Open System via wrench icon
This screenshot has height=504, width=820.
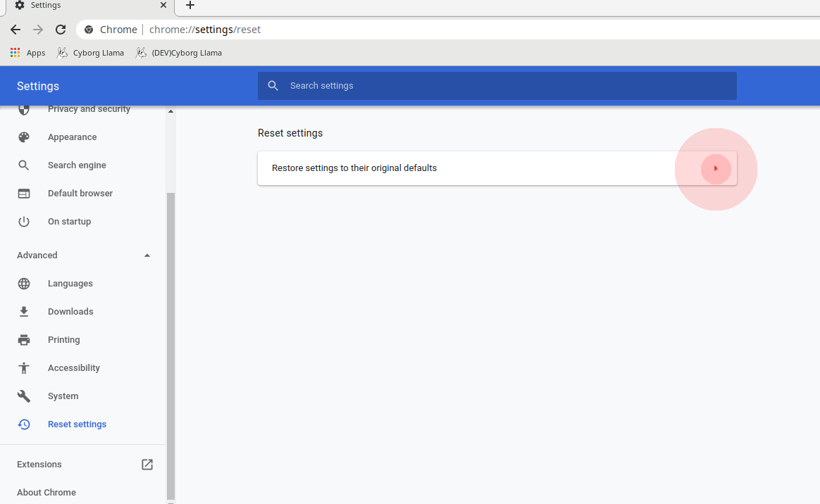[x=24, y=396]
